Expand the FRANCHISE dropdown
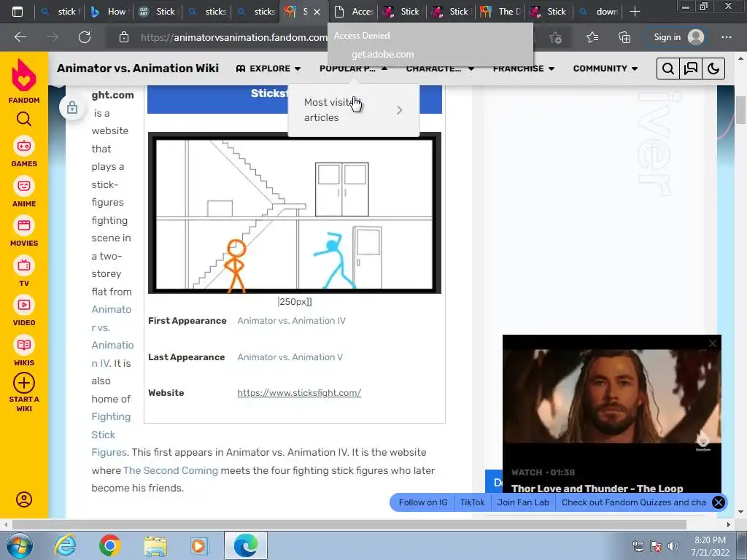 [524, 69]
